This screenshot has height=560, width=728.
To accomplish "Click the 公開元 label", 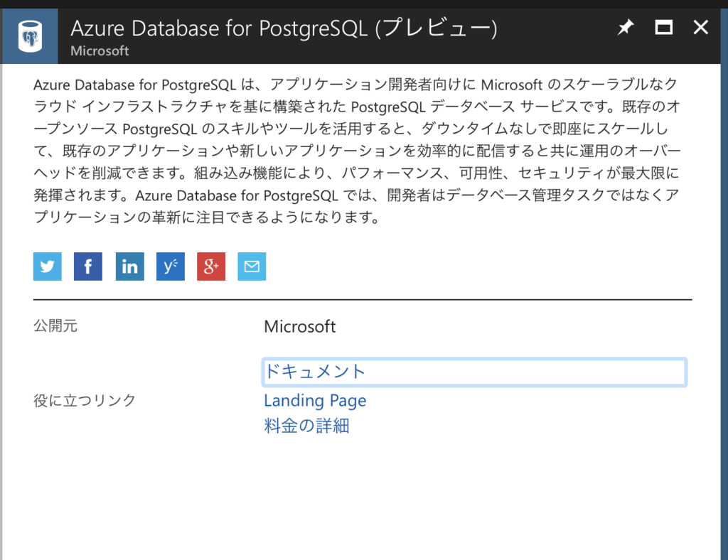I will [x=55, y=325].
